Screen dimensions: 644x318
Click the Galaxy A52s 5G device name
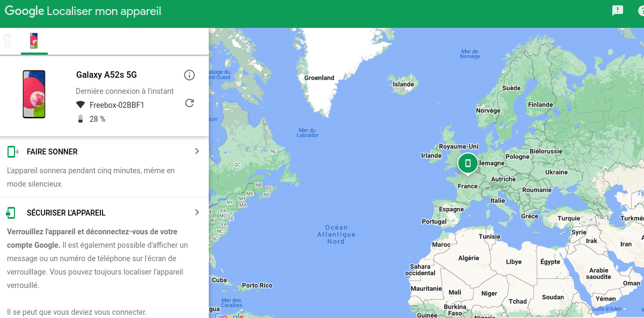coord(106,75)
